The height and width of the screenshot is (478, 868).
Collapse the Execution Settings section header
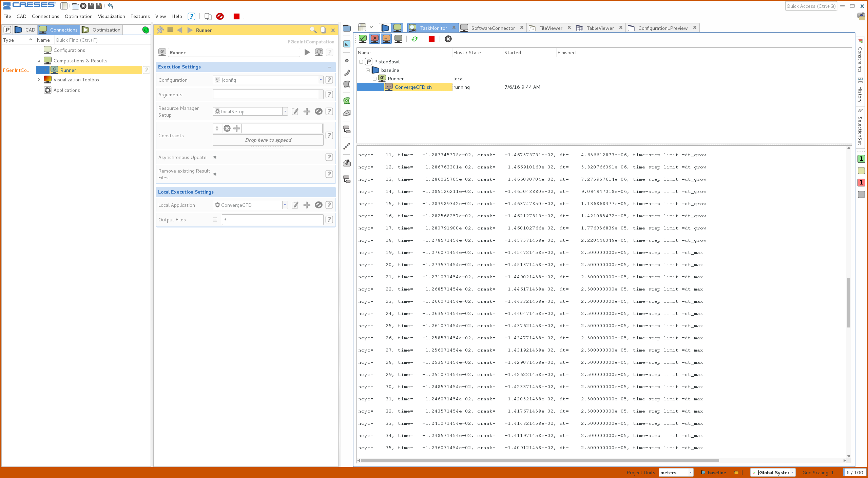click(x=246, y=67)
